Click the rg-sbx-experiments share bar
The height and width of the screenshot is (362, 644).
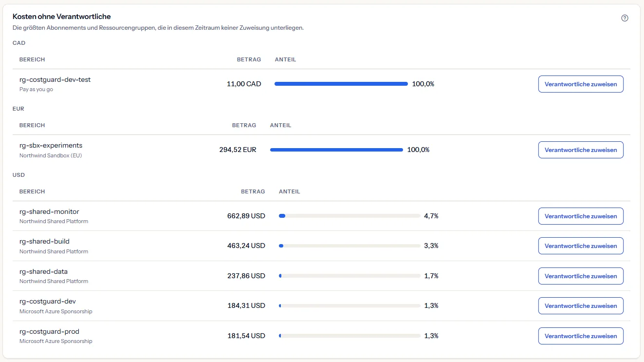336,150
